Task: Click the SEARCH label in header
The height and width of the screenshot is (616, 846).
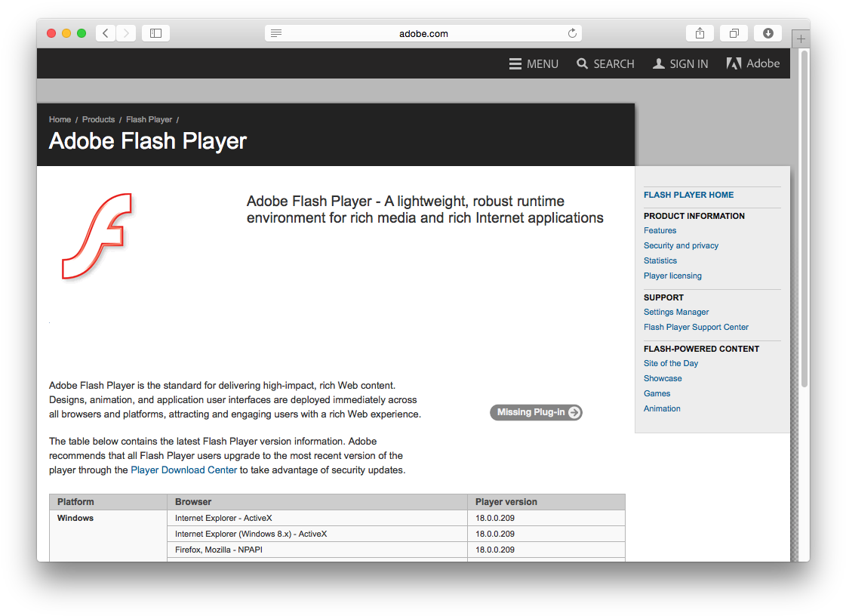Action: click(x=614, y=63)
